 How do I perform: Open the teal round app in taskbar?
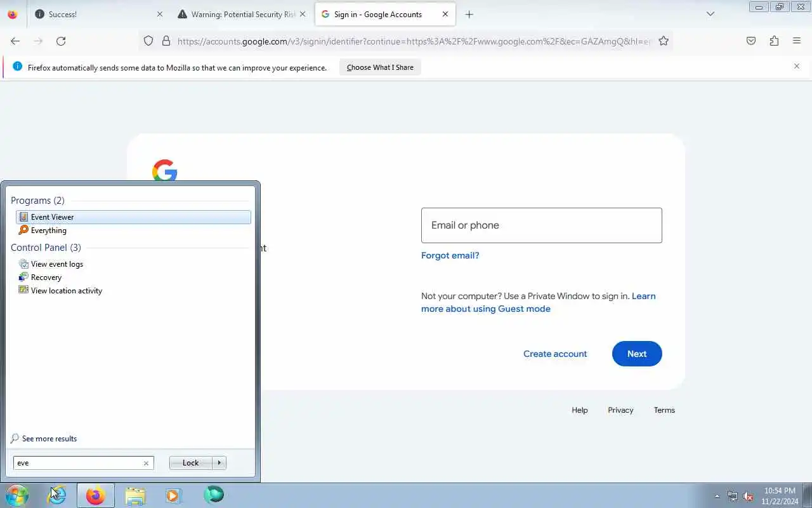pyautogui.click(x=214, y=495)
